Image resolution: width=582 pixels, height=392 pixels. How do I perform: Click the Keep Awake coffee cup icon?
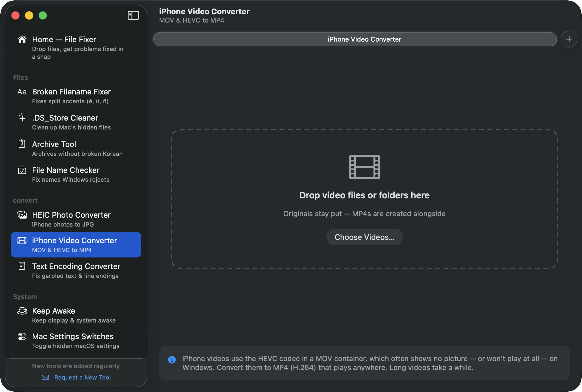click(22, 311)
